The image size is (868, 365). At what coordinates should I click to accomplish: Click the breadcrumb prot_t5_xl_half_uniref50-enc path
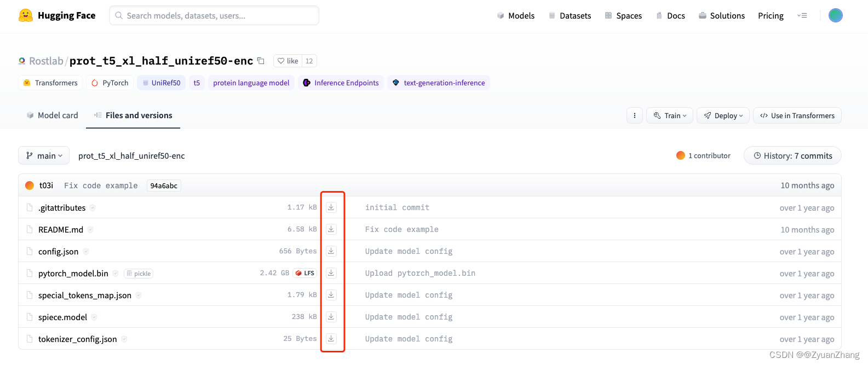click(x=131, y=155)
